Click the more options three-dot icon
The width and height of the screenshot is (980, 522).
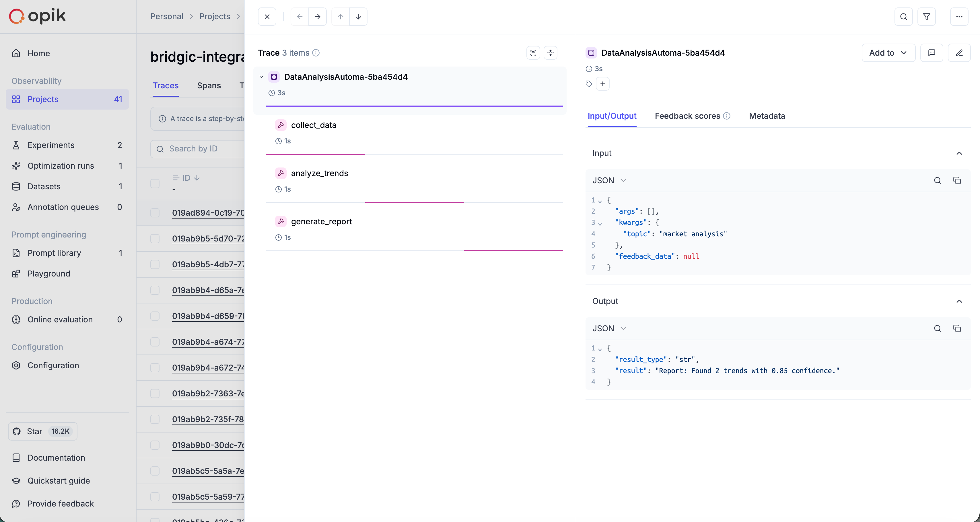[x=959, y=16]
